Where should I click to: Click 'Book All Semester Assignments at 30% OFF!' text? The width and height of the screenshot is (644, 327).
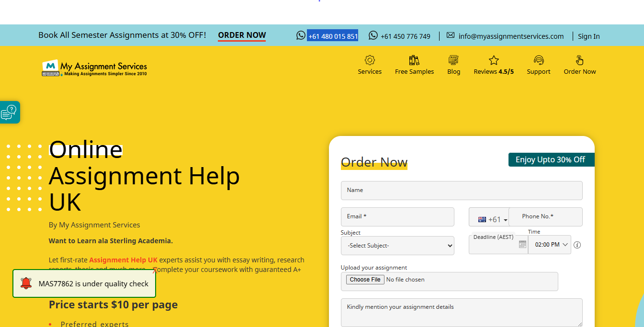pos(122,35)
